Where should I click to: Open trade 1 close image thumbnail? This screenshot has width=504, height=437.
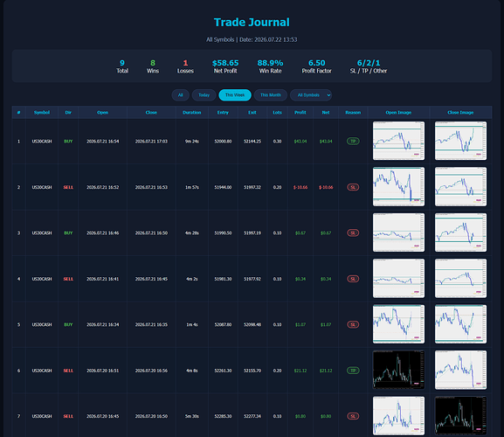pyautogui.click(x=460, y=141)
